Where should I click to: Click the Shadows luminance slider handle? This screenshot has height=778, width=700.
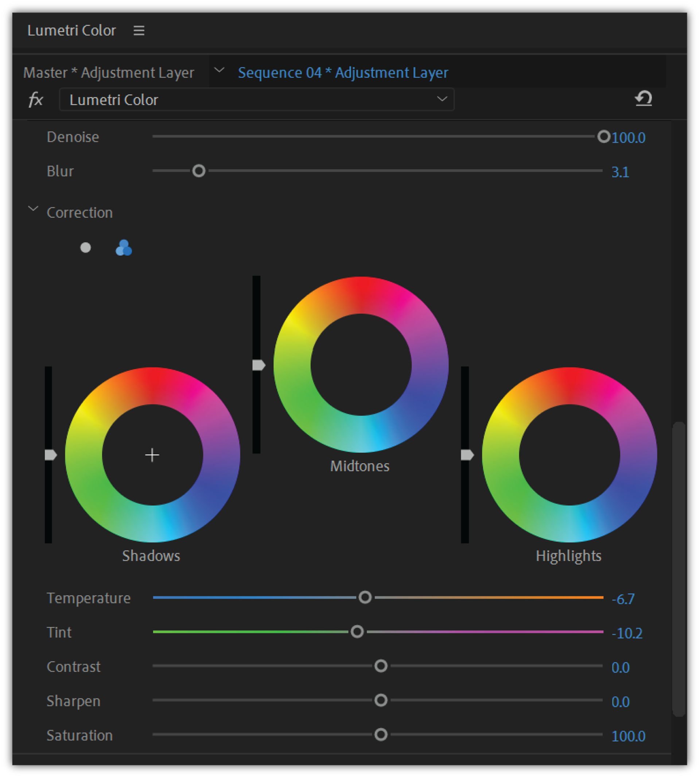coord(50,455)
